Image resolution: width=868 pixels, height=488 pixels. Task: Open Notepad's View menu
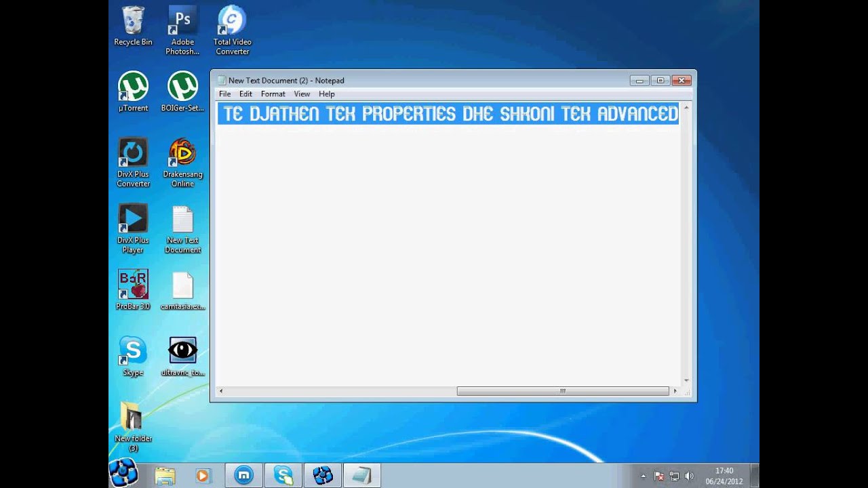click(x=302, y=94)
